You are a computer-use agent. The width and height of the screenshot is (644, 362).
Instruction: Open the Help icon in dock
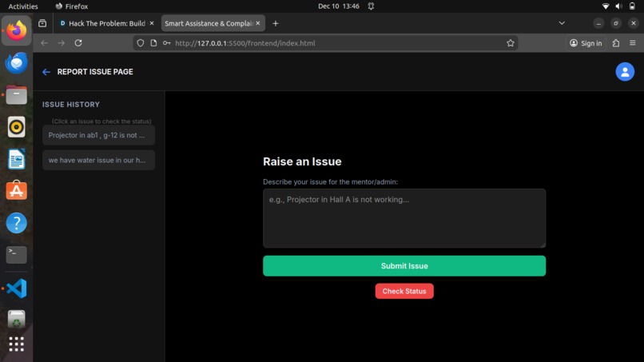pyautogui.click(x=17, y=223)
